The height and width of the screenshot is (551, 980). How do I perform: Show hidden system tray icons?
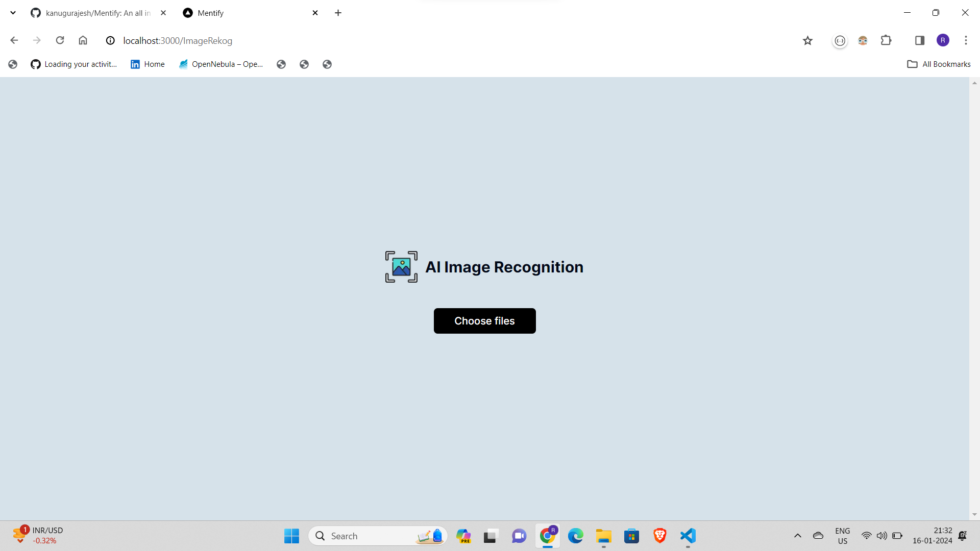coord(797,536)
